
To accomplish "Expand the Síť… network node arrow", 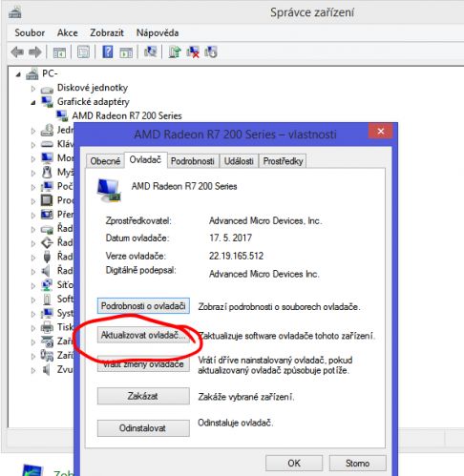I will 33,286.
